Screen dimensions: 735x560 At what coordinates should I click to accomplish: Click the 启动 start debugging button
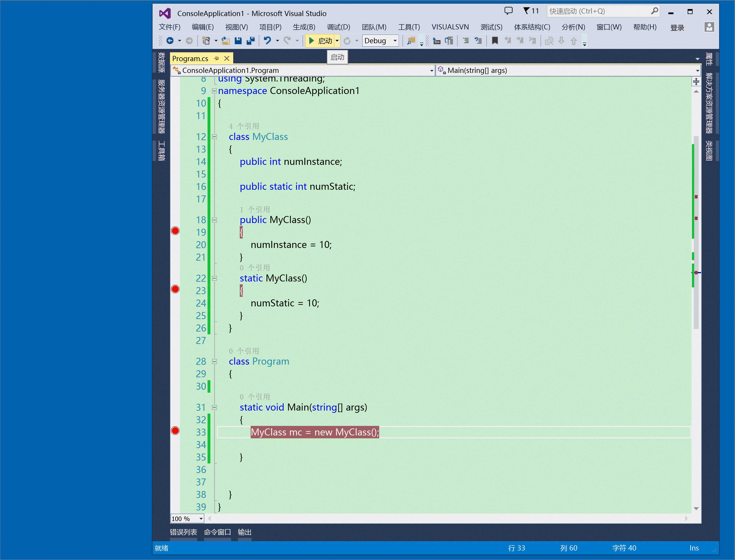320,41
